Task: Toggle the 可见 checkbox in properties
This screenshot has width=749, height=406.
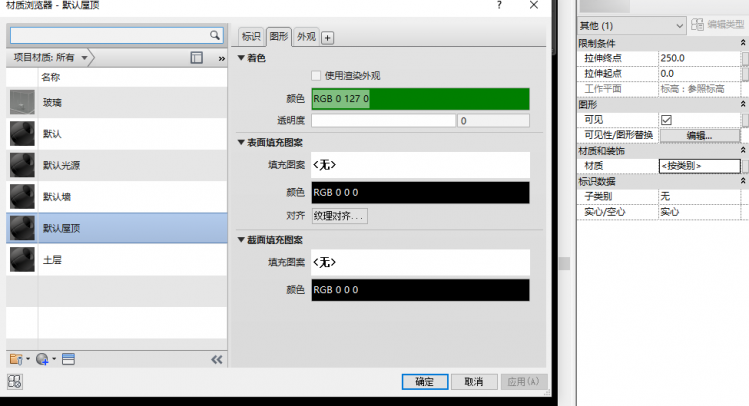Action: pos(666,120)
